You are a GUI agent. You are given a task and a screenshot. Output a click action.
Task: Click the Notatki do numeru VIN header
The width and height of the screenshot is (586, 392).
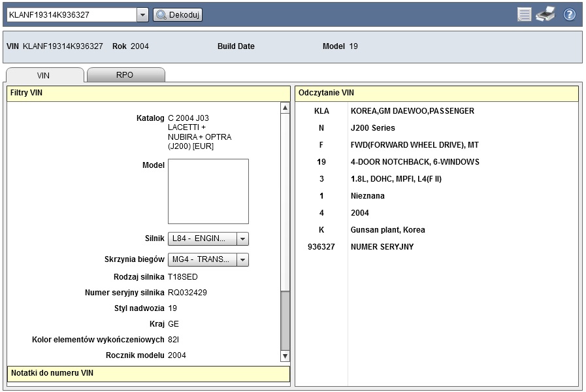pos(148,374)
